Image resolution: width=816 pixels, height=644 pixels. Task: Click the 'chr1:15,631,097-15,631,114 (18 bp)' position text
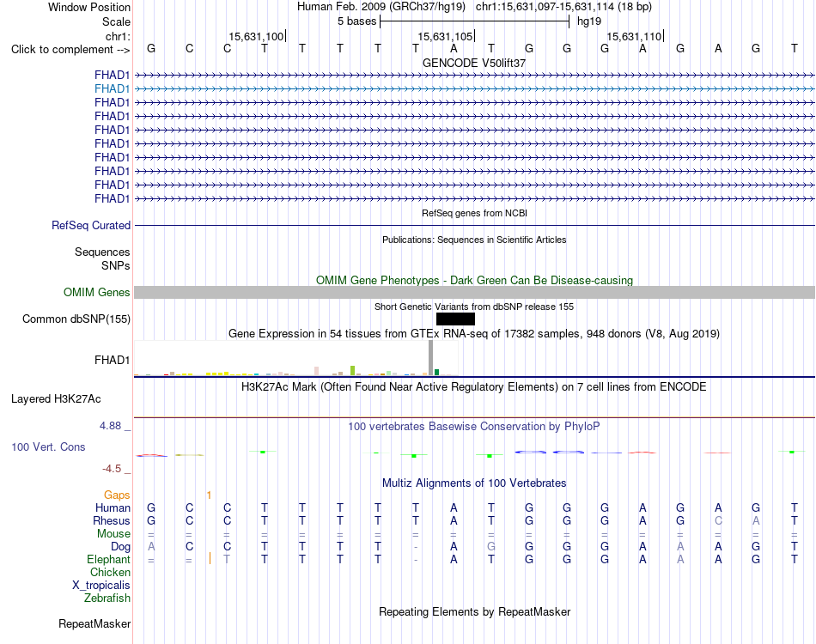point(563,7)
